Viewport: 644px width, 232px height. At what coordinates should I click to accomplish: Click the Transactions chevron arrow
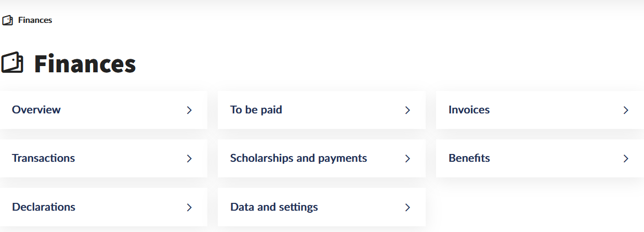click(189, 159)
